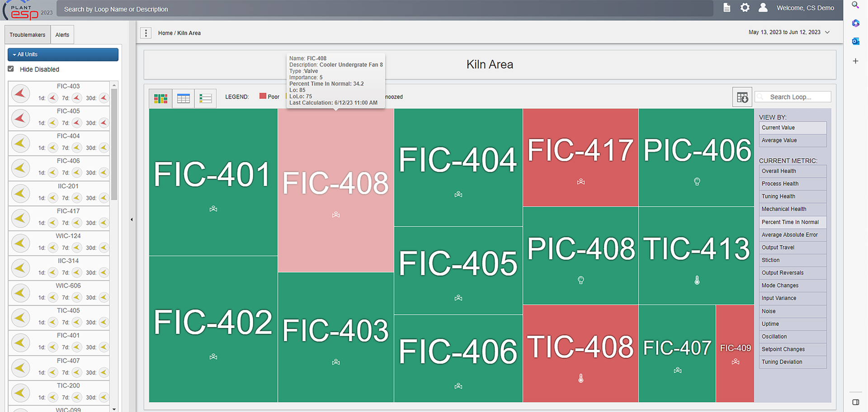Switch to list view icon
Screen dimensions: 868x412
click(205, 98)
